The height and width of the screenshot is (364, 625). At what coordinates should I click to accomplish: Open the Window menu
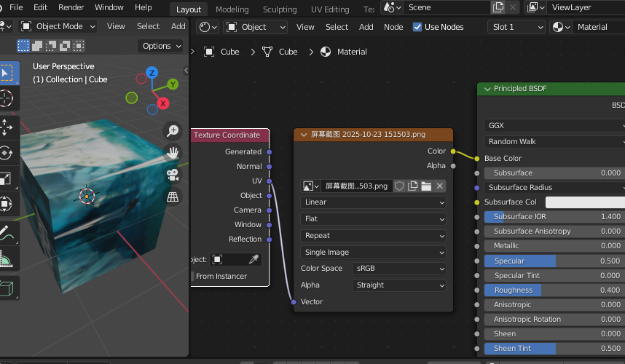point(109,7)
